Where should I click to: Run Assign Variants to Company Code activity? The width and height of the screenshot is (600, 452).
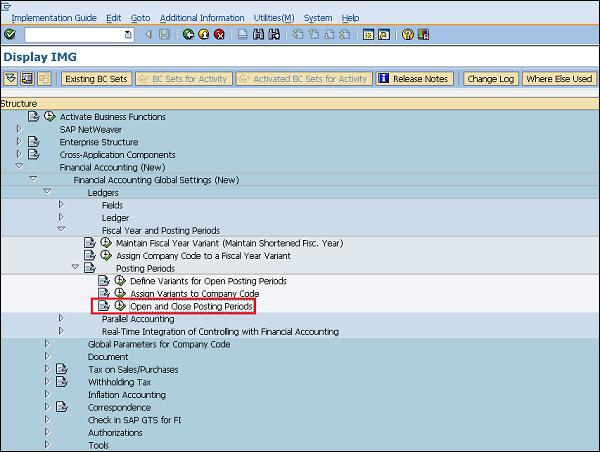120,294
